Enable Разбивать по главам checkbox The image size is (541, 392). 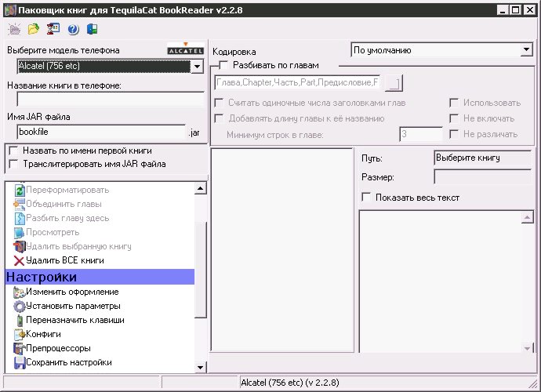(224, 65)
